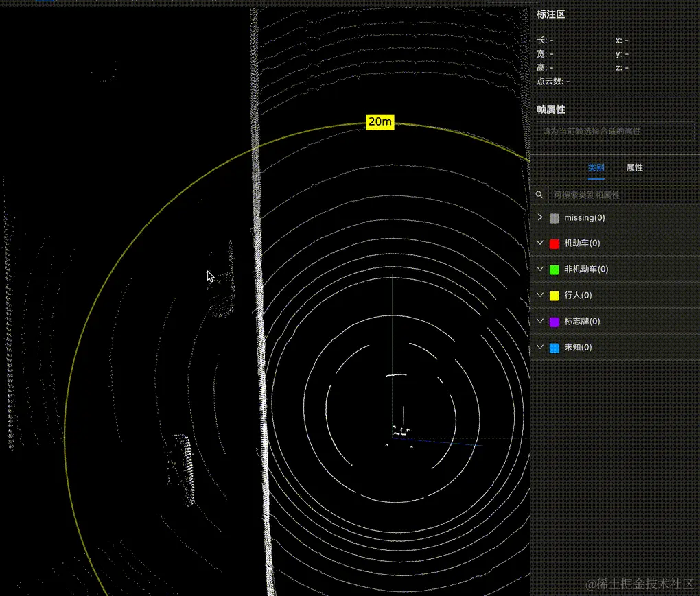Click the 长 length dimension readout

(x=545, y=40)
